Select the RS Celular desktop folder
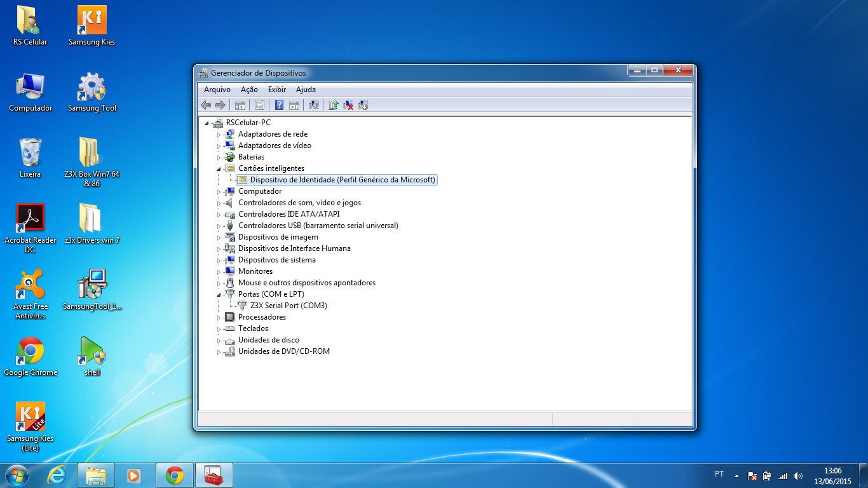The image size is (868, 488). (x=30, y=26)
